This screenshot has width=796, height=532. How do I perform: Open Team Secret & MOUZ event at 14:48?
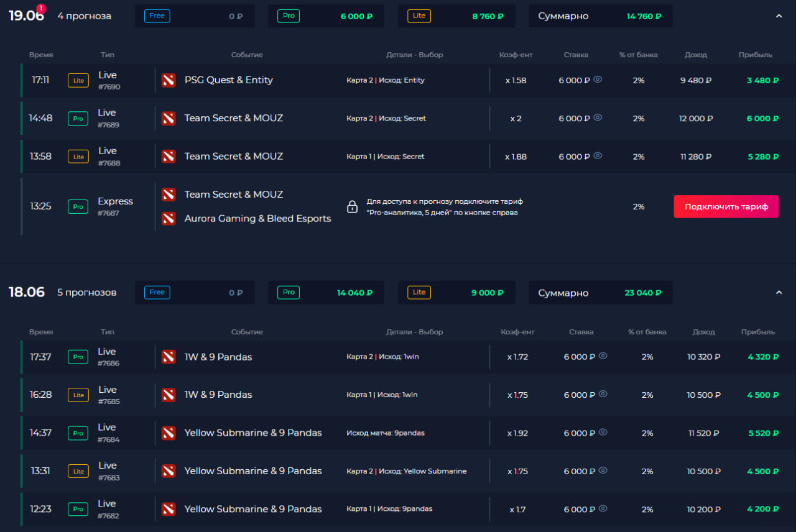pos(234,118)
